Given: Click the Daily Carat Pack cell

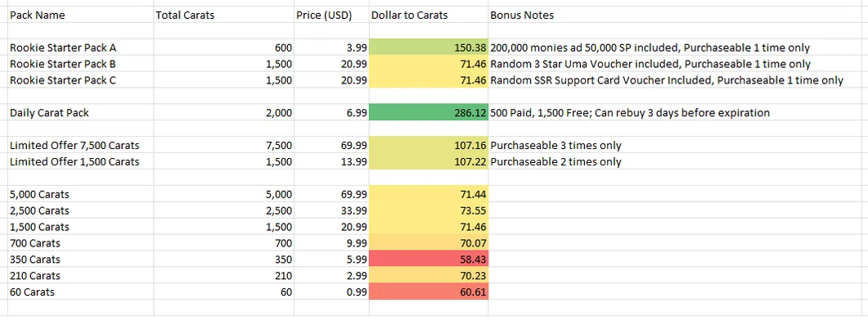Looking at the screenshot, I should (x=81, y=113).
